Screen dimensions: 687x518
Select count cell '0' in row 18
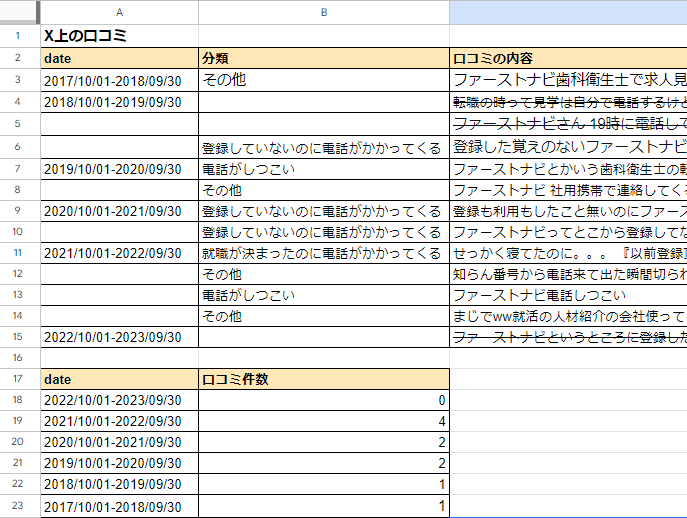tap(324, 400)
